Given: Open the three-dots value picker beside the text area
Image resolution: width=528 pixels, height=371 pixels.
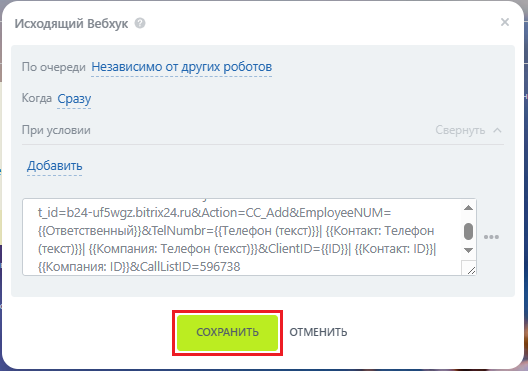Looking at the screenshot, I should click(x=491, y=237).
